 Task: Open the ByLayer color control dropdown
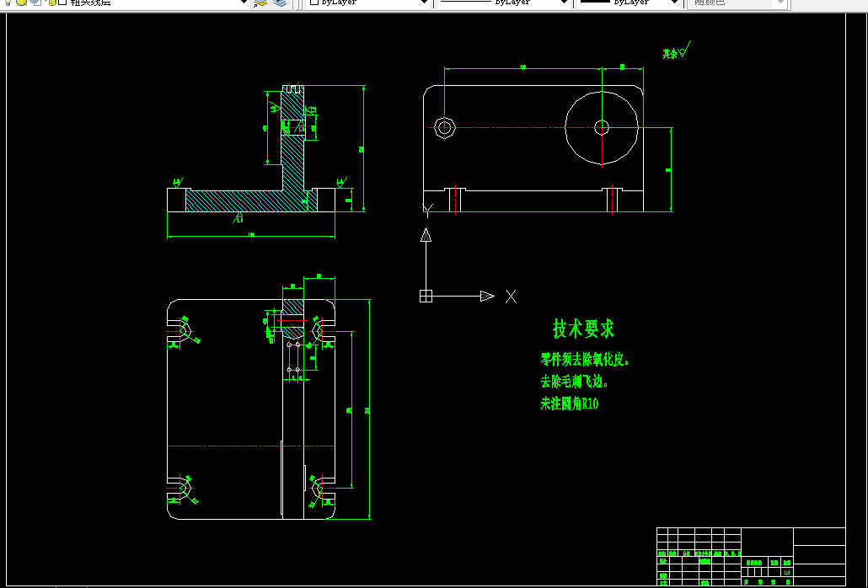[x=368, y=3]
